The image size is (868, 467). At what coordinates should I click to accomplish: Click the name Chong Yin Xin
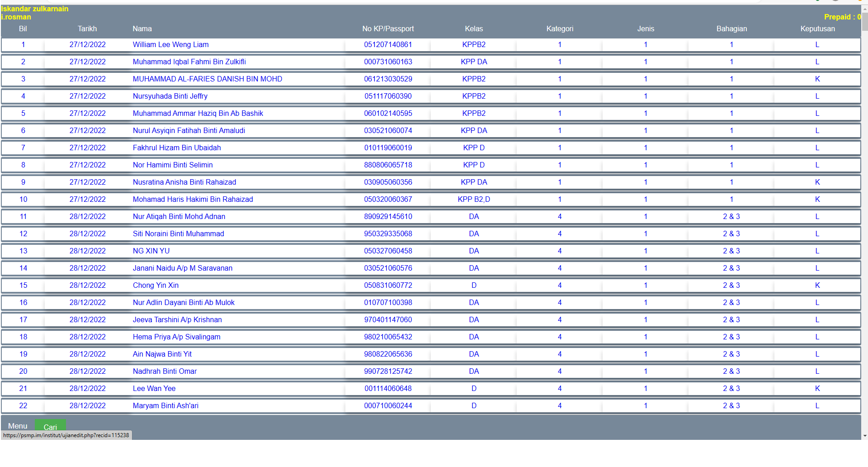pos(156,286)
